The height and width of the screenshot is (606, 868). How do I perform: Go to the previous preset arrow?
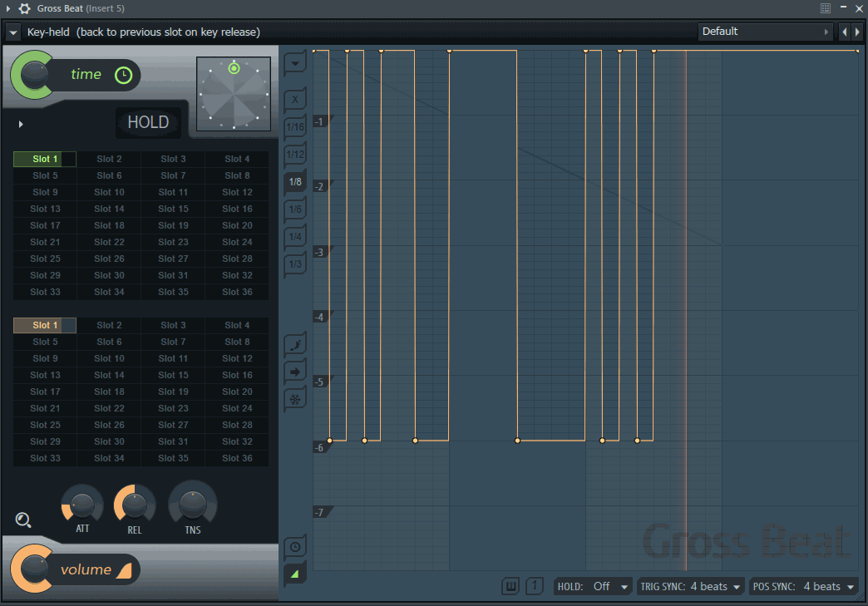click(845, 32)
